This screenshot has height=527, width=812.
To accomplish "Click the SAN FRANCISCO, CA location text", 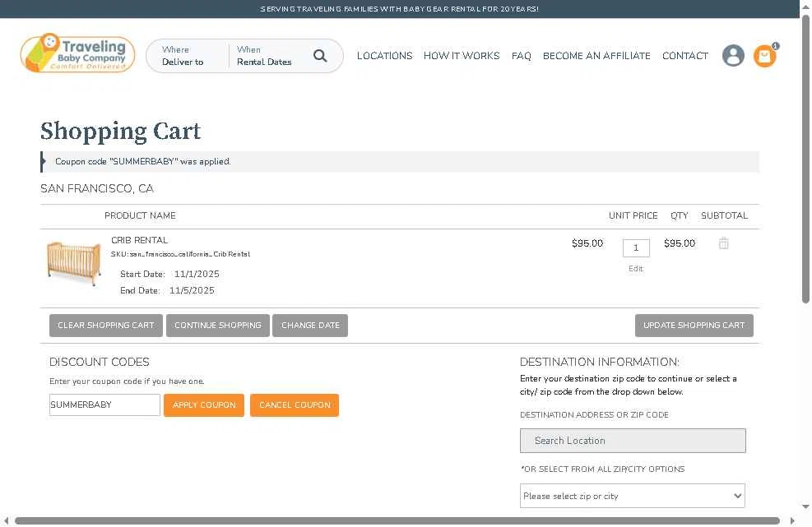I will (x=97, y=188).
